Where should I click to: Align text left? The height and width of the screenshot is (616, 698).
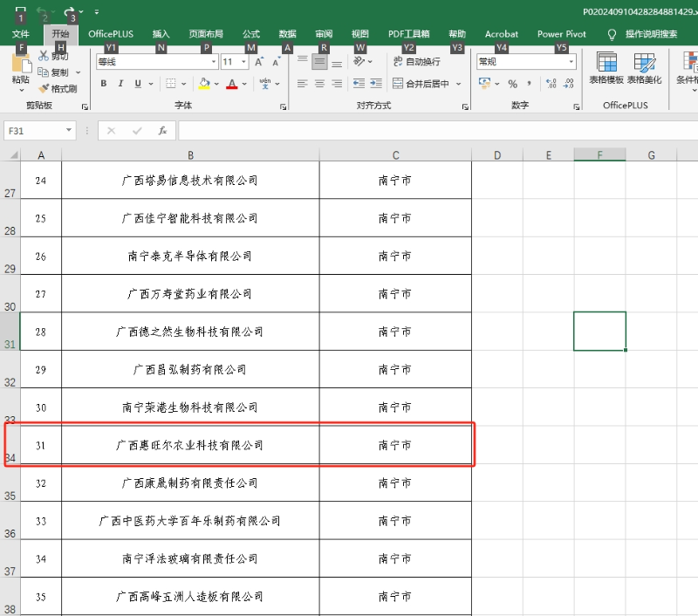[302, 83]
